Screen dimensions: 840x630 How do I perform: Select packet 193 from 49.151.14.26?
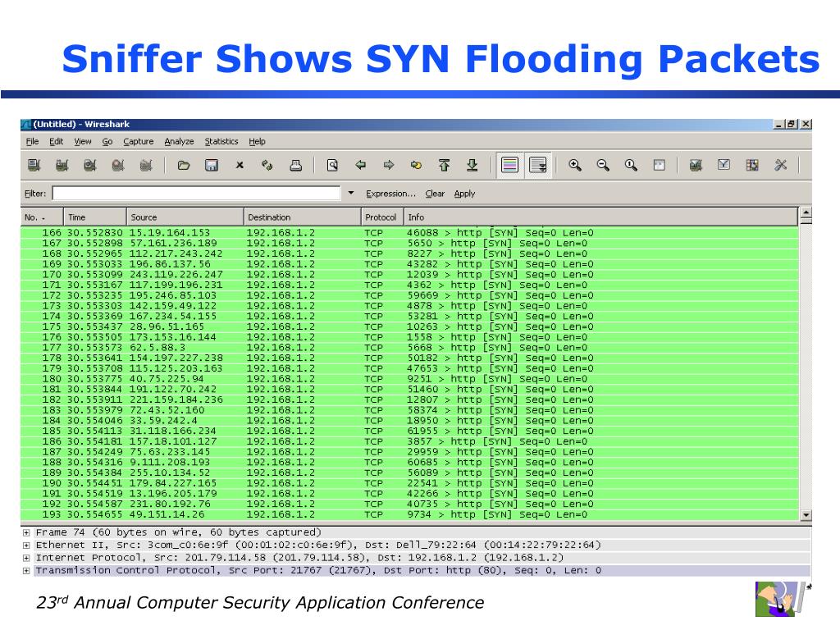click(x=409, y=514)
